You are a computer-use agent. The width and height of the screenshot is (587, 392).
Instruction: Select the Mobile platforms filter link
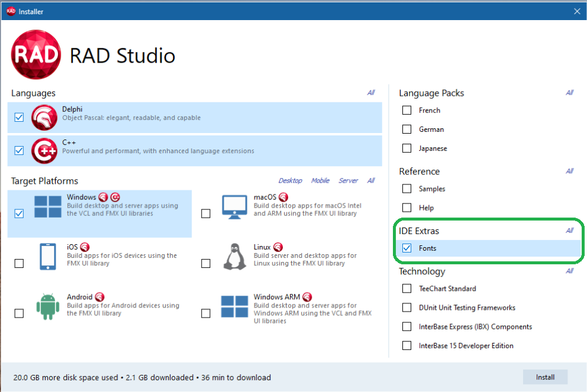tap(320, 181)
